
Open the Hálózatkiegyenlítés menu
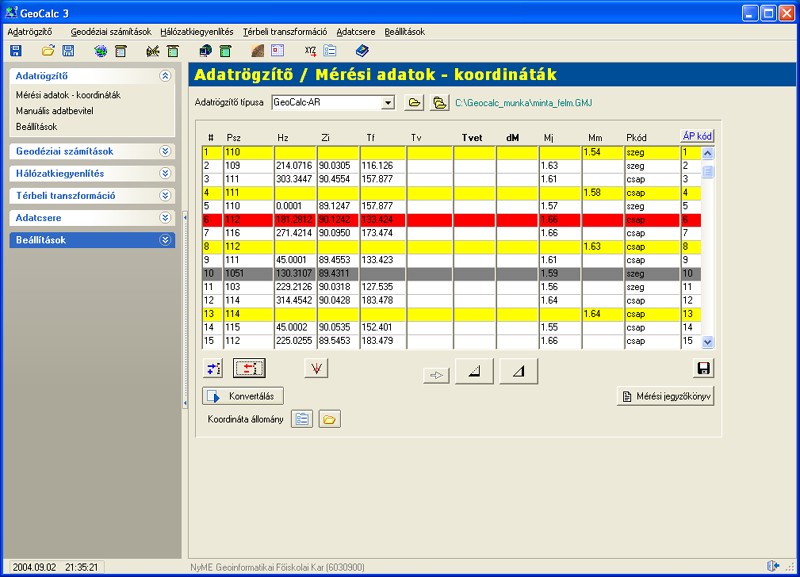[x=196, y=32]
